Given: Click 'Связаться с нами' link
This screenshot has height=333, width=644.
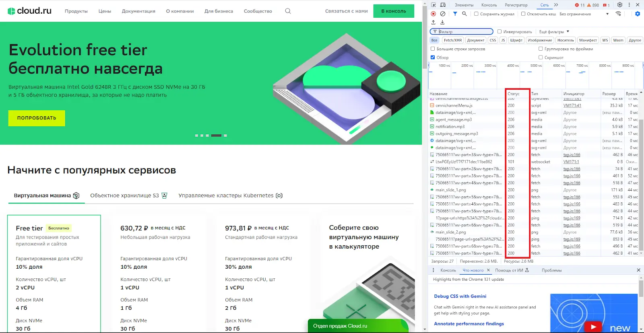Looking at the screenshot, I should click(346, 11).
